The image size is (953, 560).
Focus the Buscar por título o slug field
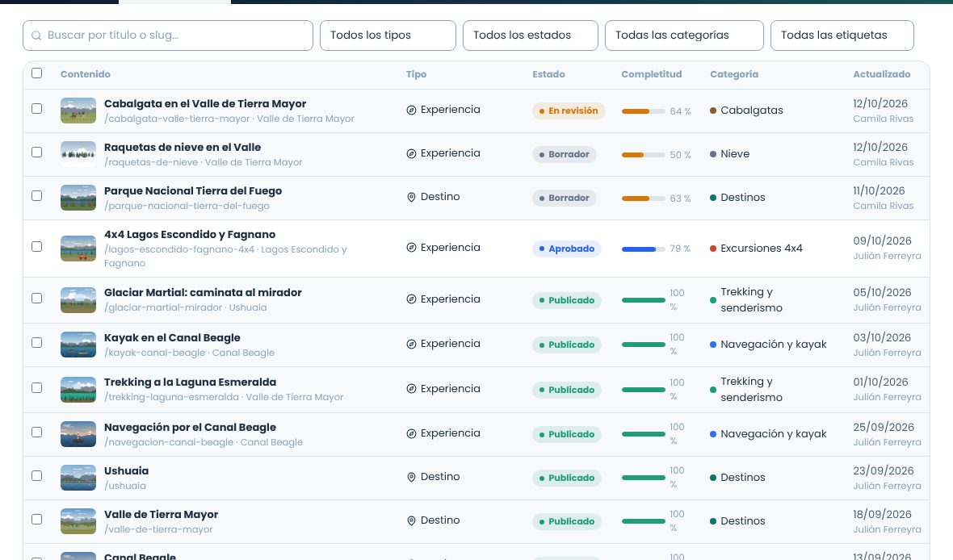(x=168, y=36)
